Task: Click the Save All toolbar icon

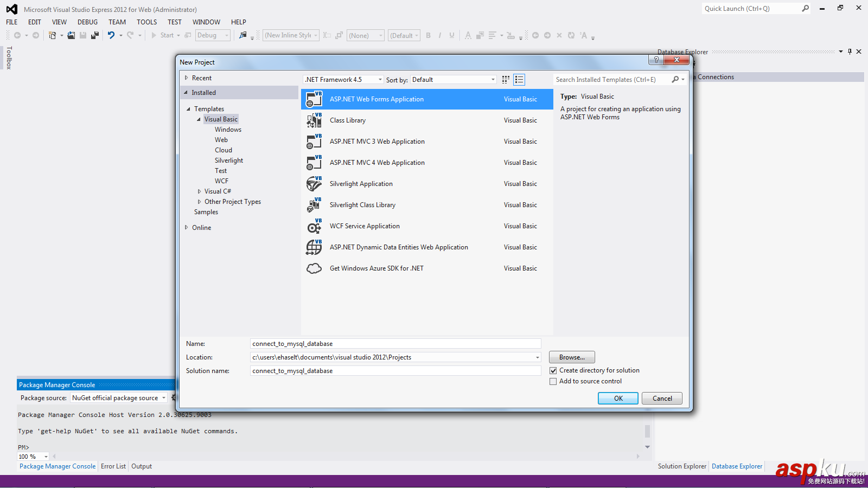Action: pyautogui.click(x=95, y=35)
